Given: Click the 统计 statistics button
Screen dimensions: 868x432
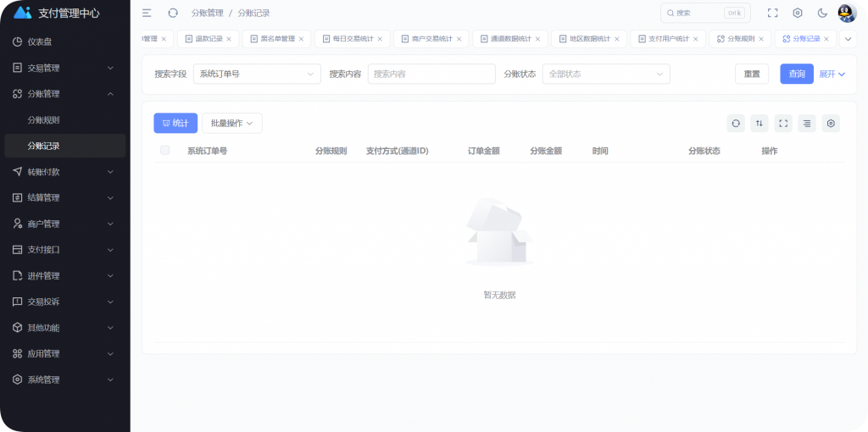Looking at the screenshot, I should pyautogui.click(x=175, y=124).
